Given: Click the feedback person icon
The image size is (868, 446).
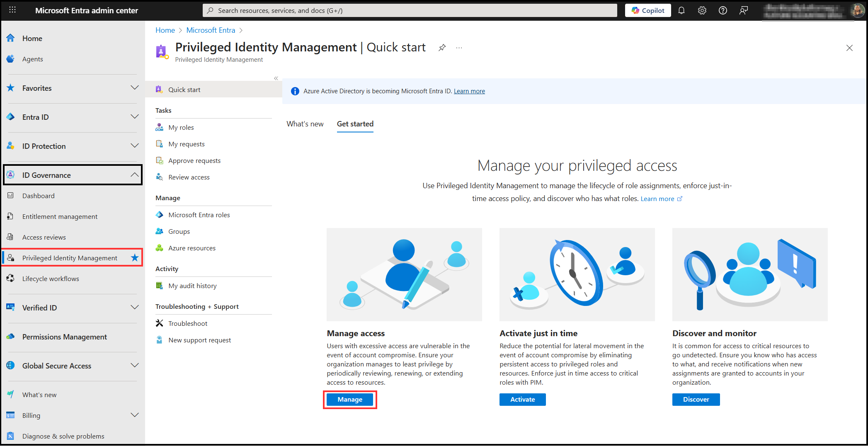Looking at the screenshot, I should click(x=744, y=10).
